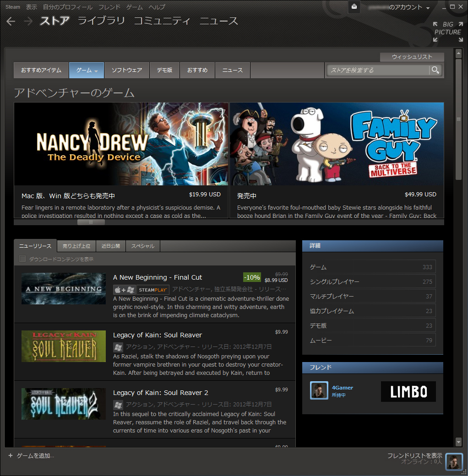Click the ストアを検索する search field
This screenshot has height=476, width=468.
click(x=378, y=70)
